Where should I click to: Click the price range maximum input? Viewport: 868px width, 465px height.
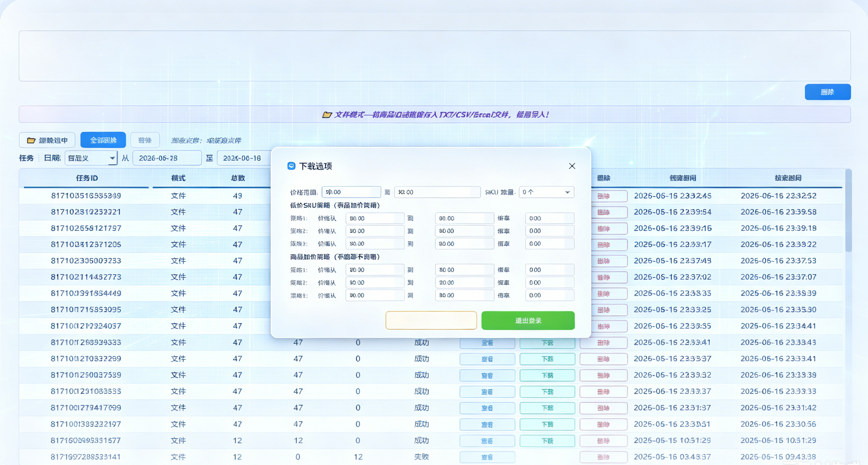(x=437, y=192)
